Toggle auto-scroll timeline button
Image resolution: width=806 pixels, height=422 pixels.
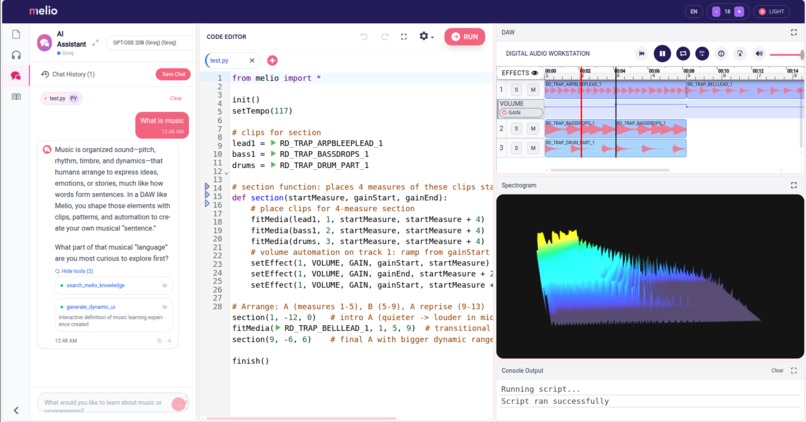point(702,53)
